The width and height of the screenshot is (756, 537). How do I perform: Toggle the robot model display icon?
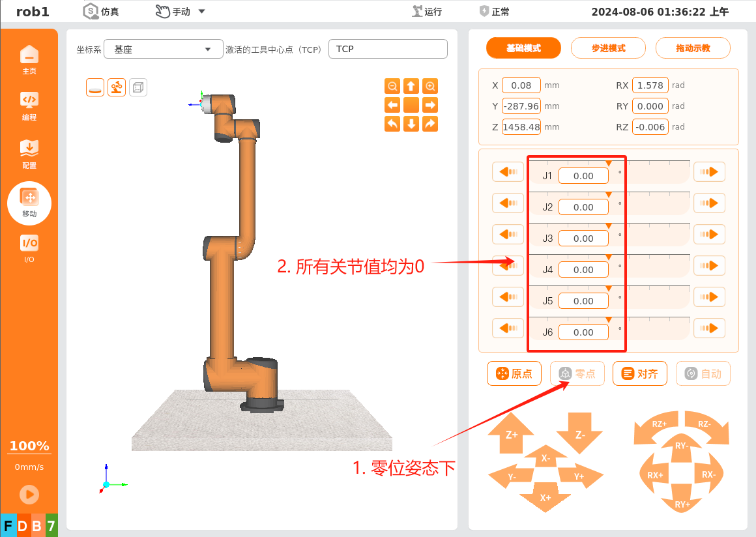117,87
